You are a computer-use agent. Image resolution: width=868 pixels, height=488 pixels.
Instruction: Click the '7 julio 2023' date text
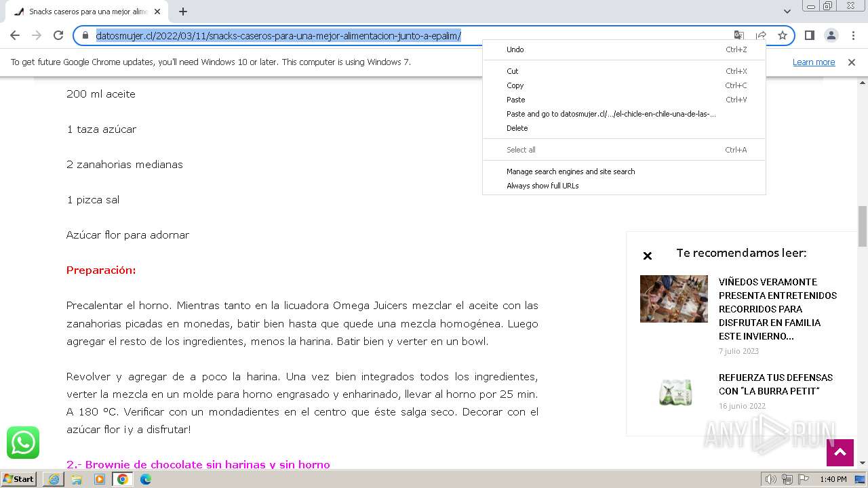pos(738,351)
